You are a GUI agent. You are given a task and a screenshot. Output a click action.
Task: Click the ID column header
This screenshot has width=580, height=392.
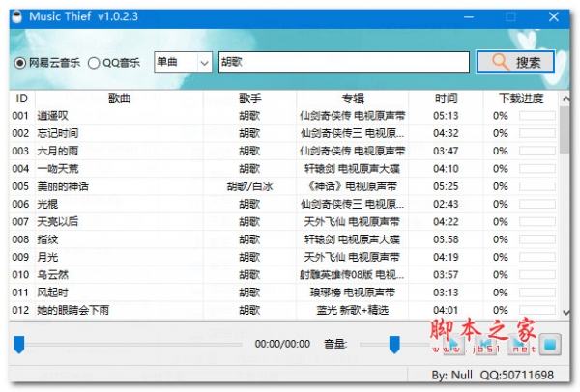pyautogui.click(x=22, y=98)
